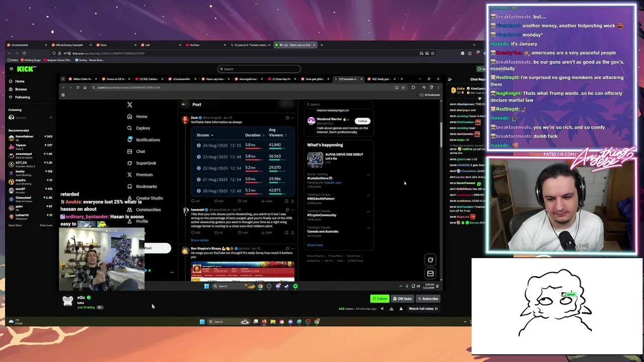Open Grok floating button on X
Screen dimensions: 644x362
point(430,260)
